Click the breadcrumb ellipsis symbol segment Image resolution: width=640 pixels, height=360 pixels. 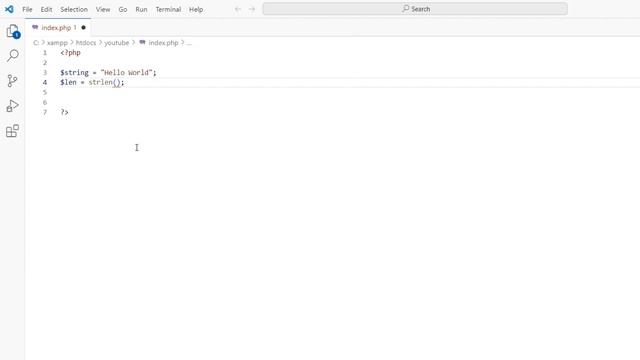pos(189,42)
